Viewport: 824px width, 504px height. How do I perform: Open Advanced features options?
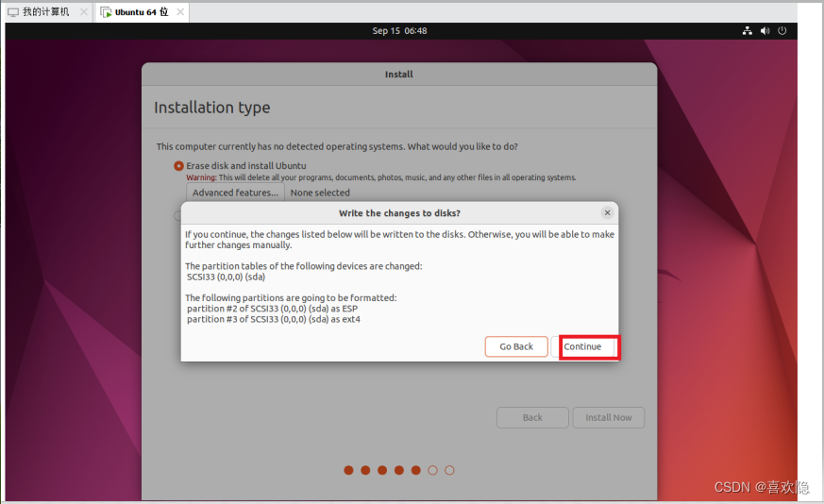[235, 193]
